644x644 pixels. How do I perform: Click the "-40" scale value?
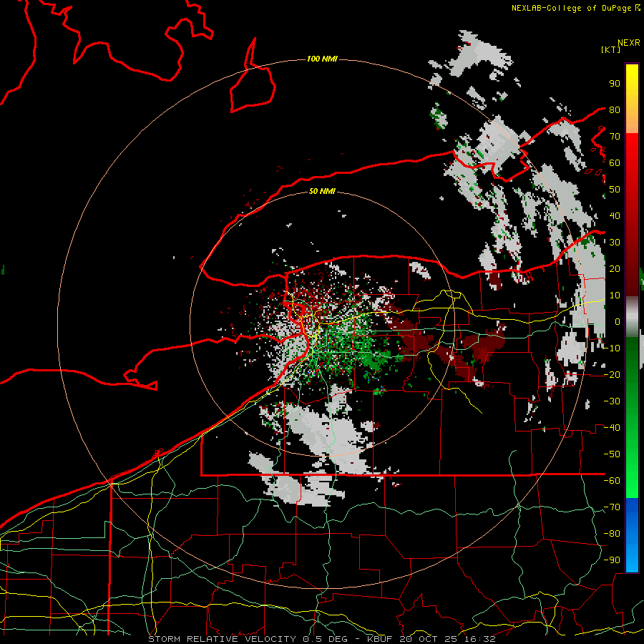click(x=612, y=428)
